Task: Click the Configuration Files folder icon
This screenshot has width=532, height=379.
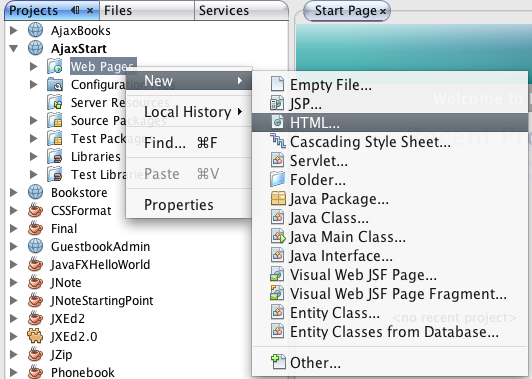Action: pos(55,84)
